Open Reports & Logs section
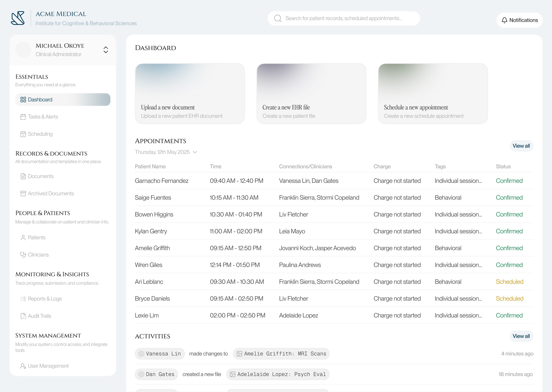 point(45,299)
